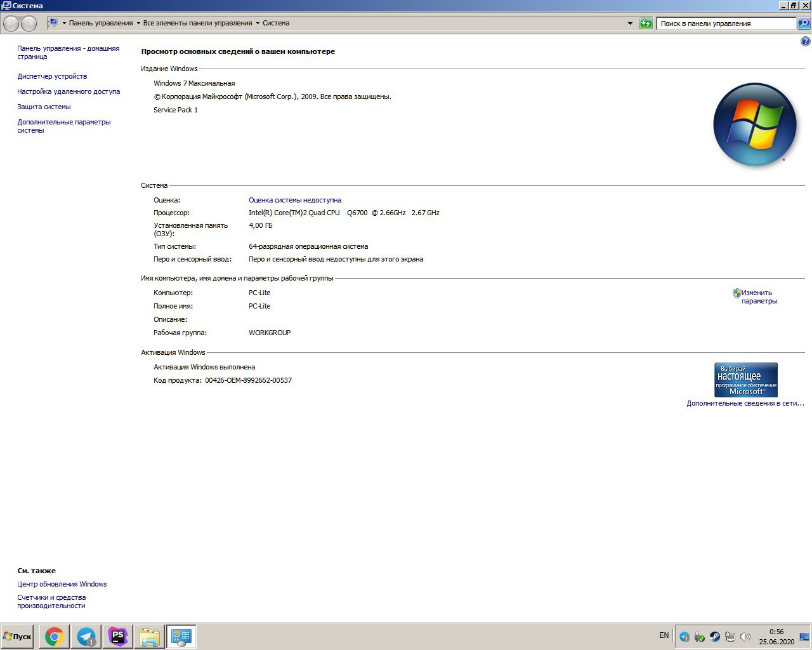Click the Панель управления breadcrumb

[x=101, y=23]
